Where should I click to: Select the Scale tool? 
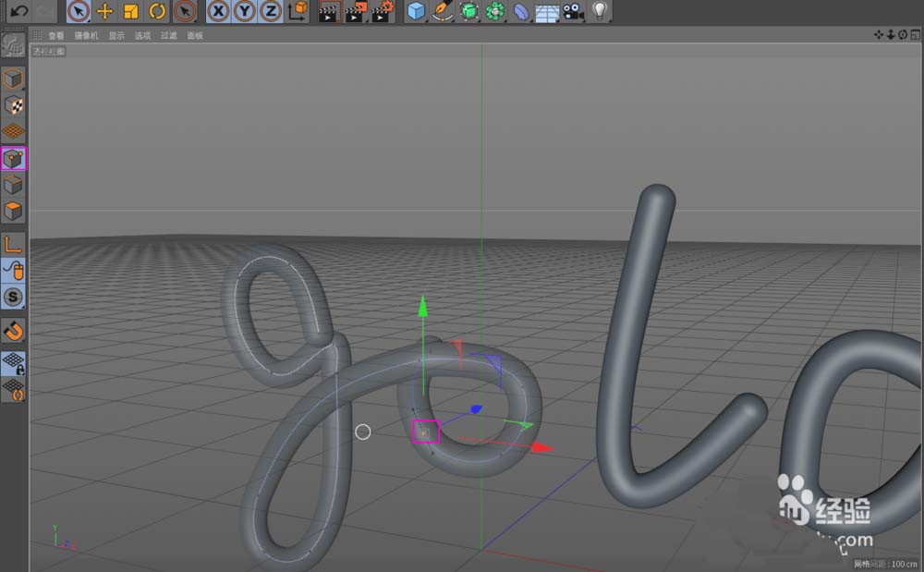click(x=131, y=11)
